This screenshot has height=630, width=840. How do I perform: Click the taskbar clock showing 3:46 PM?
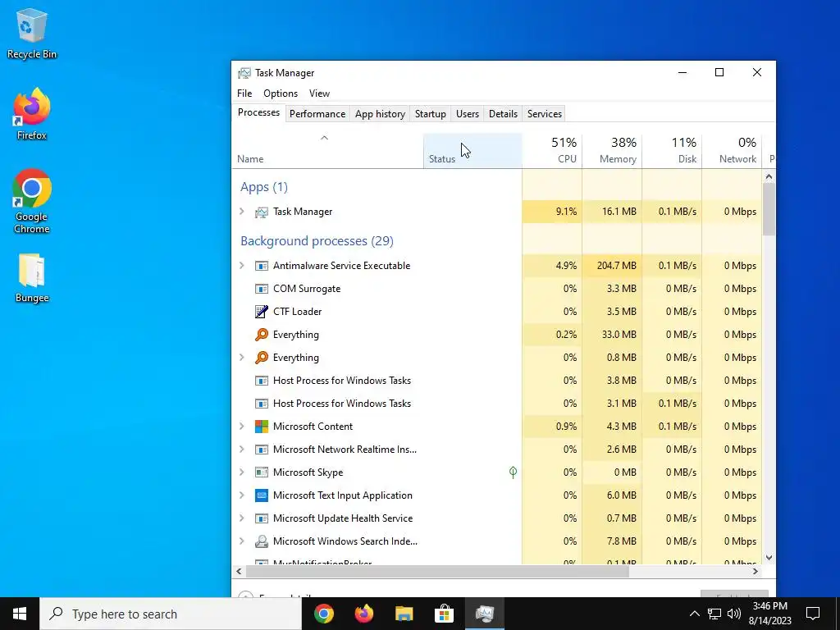769,614
